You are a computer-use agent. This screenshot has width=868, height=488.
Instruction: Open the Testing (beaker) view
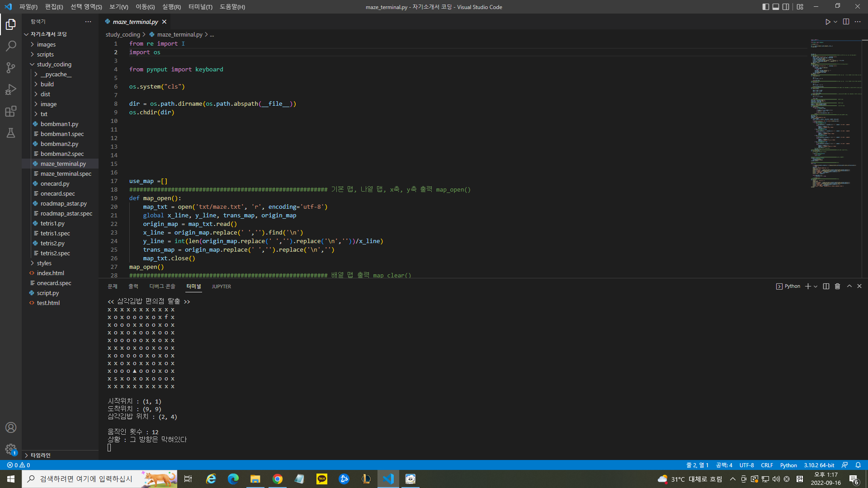pyautogui.click(x=11, y=133)
